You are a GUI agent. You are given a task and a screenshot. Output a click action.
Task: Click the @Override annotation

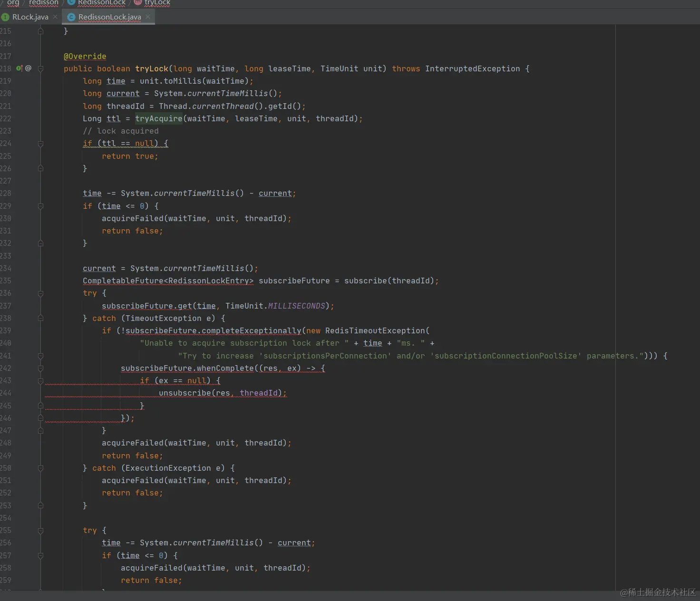click(x=85, y=56)
